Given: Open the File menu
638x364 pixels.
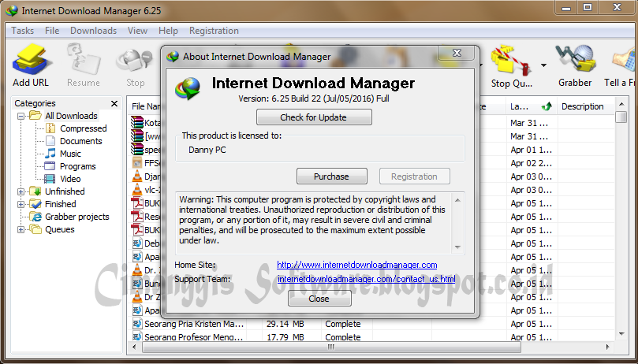Looking at the screenshot, I should [x=52, y=31].
